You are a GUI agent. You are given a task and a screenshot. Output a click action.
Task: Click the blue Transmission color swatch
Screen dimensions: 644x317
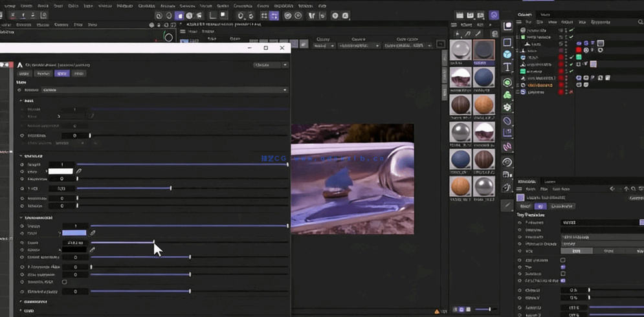pyautogui.click(x=74, y=233)
